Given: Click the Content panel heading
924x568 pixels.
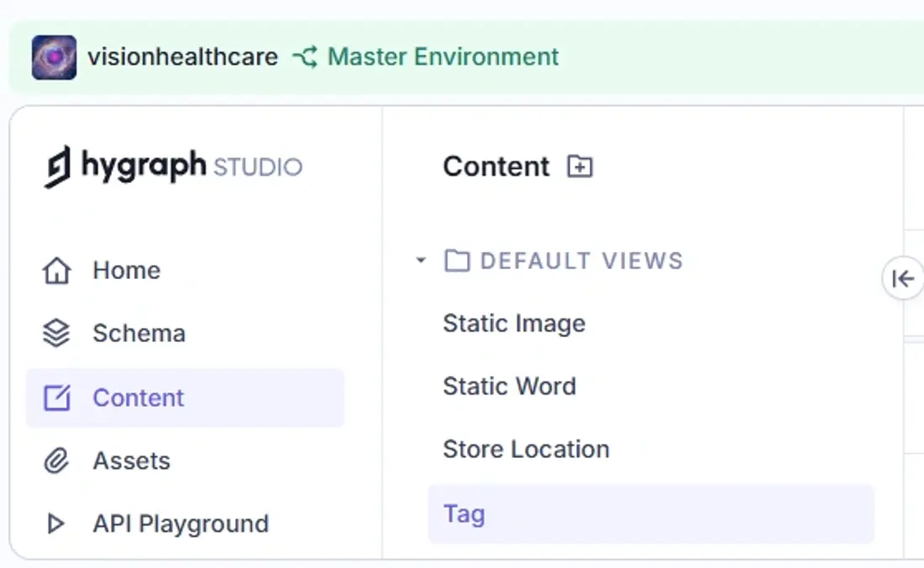Looking at the screenshot, I should pyautogui.click(x=496, y=166).
